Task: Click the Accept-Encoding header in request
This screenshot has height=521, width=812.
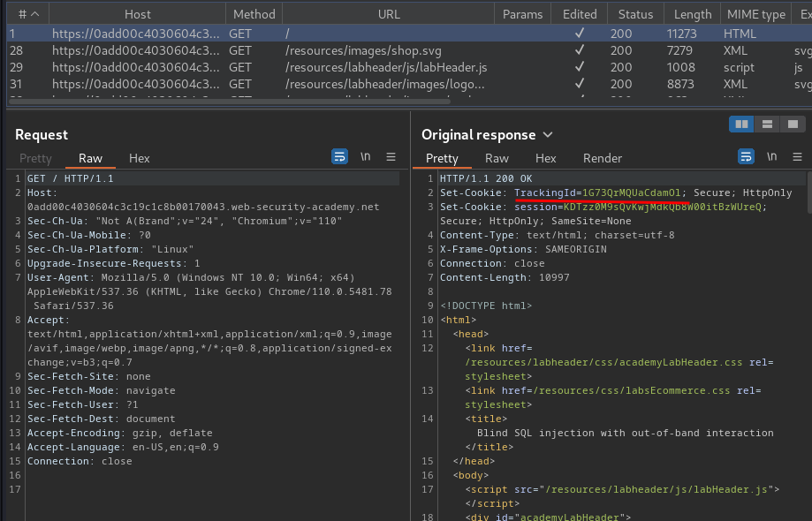Action: (x=119, y=433)
